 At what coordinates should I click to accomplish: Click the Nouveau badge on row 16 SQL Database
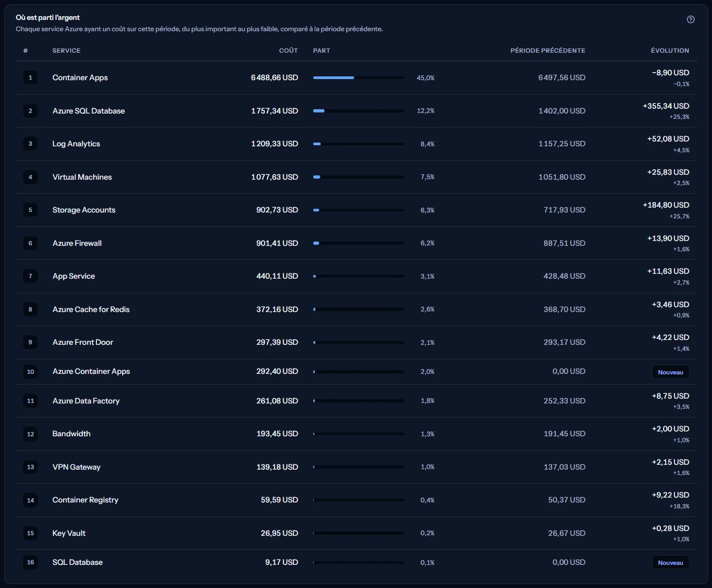click(x=671, y=563)
